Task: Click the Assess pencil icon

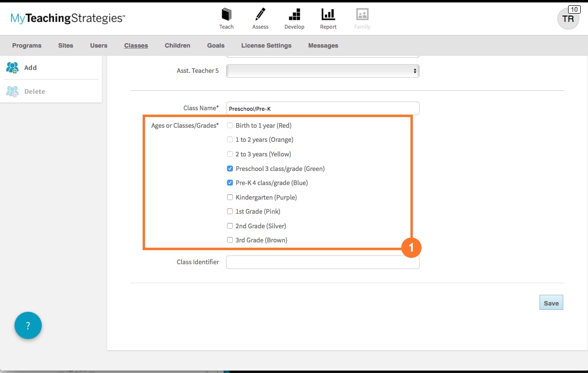Action: pyautogui.click(x=260, y=15)
